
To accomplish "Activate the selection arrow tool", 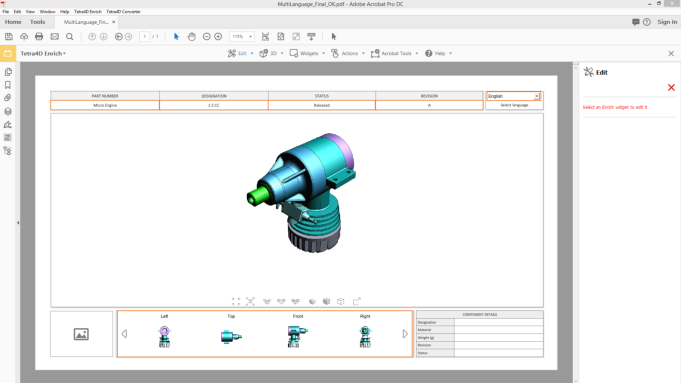I will tap(176, 36).
